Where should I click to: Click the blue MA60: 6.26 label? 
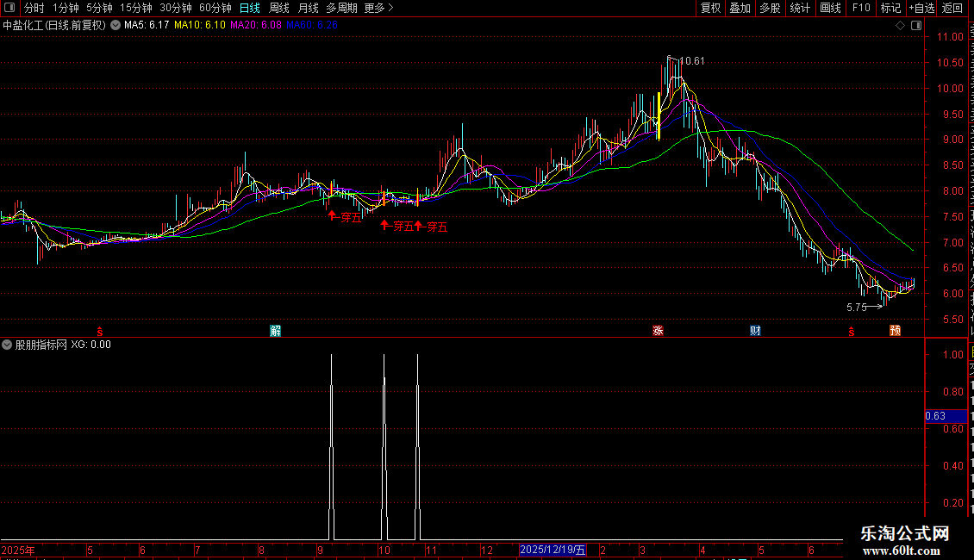tap(312, 25)
